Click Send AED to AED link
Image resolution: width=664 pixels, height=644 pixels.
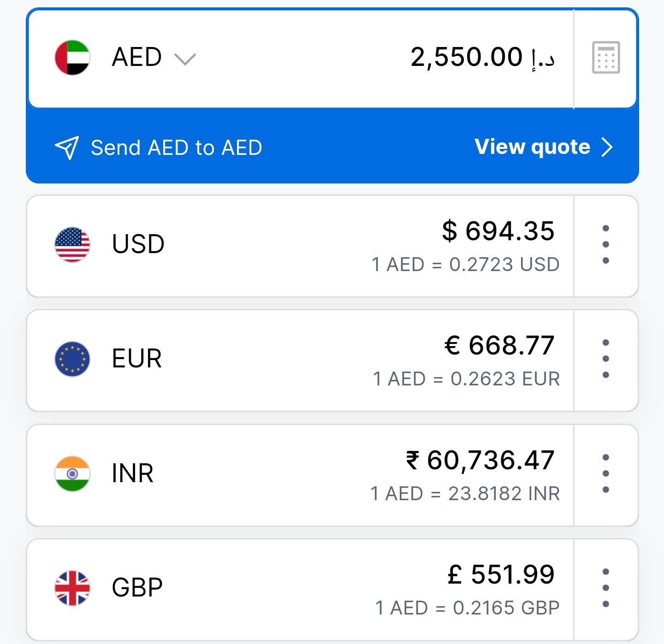[x=176, y=148]
